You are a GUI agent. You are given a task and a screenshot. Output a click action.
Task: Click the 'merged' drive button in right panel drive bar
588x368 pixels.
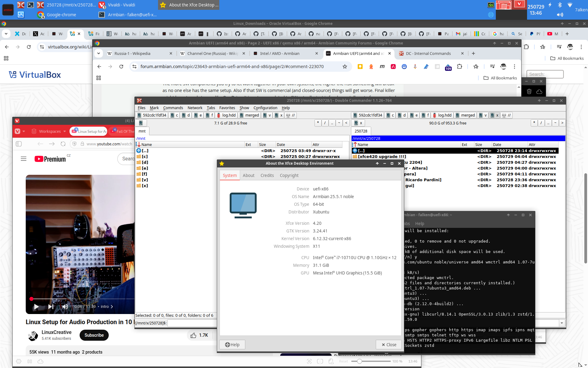tap(465, 115)
